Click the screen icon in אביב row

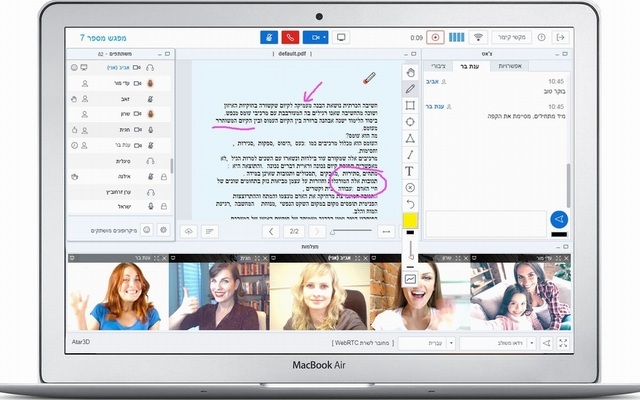[84, 67]
